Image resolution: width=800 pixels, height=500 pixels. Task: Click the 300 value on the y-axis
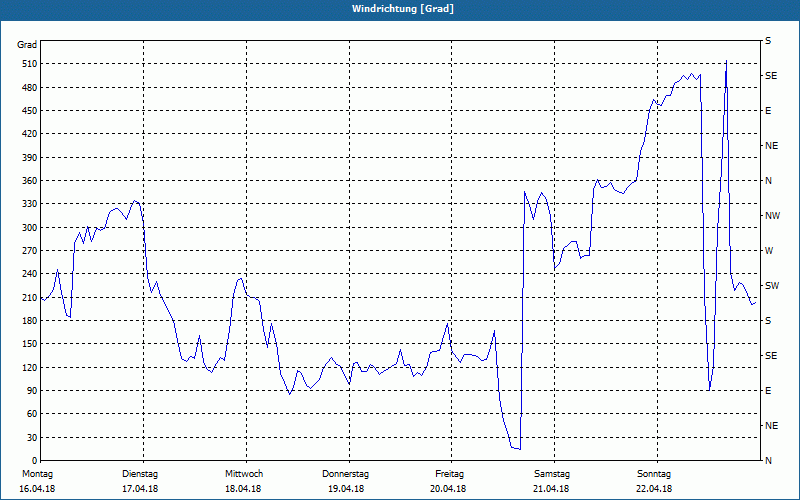click(30, 228)
